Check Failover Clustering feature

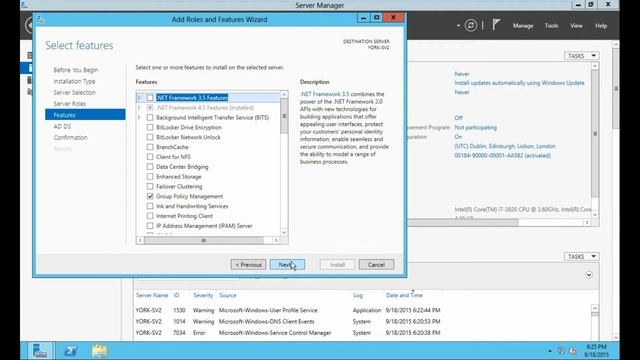[x=150, y=187]
